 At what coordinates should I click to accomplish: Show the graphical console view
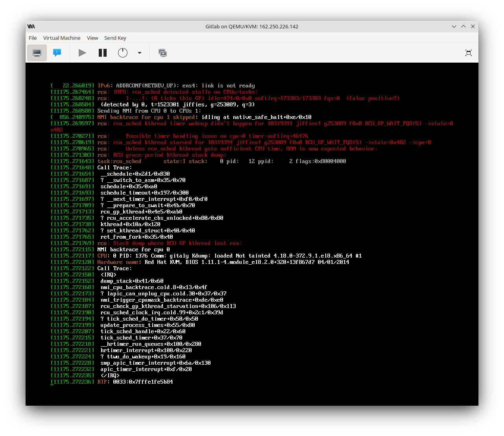pos(37,53)
